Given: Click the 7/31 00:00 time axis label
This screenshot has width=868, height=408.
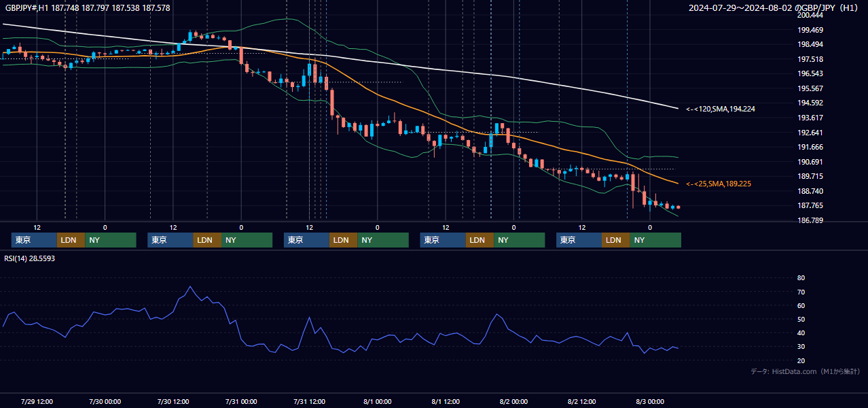Looking at the screenshot, I should [x=241, y=401].
